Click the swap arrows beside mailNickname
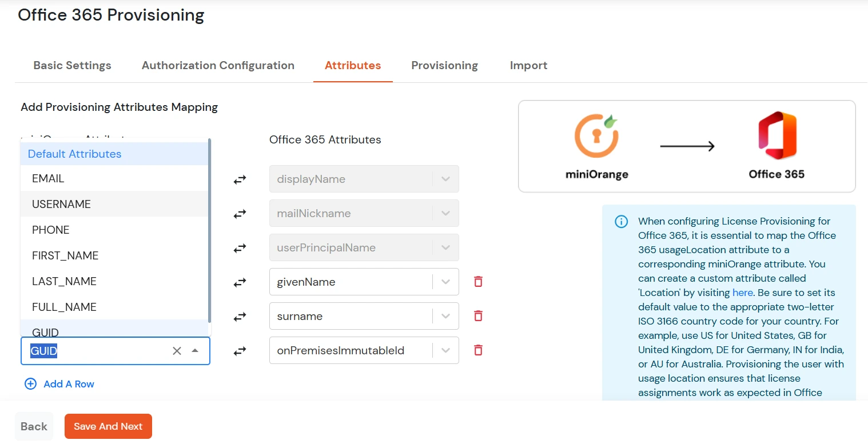The width and height of the screenshot is (868, 444). tap(240, 213)
